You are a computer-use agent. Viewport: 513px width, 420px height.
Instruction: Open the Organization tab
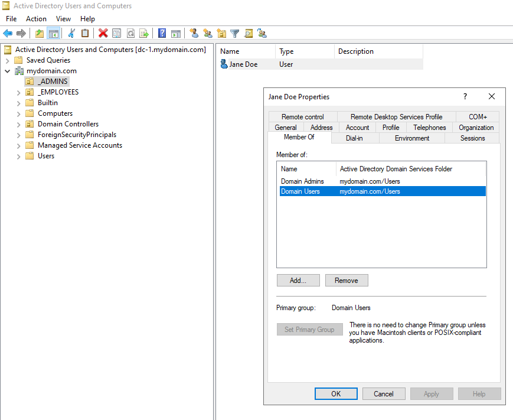[476, 128]
